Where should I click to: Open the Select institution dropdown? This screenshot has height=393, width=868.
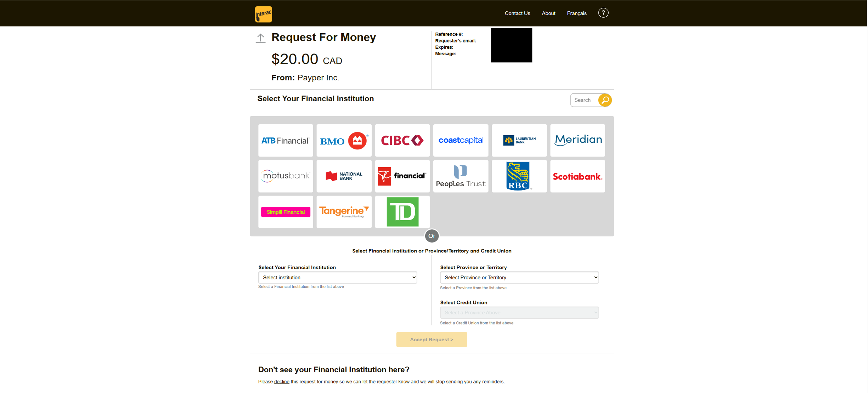point(337,278)
